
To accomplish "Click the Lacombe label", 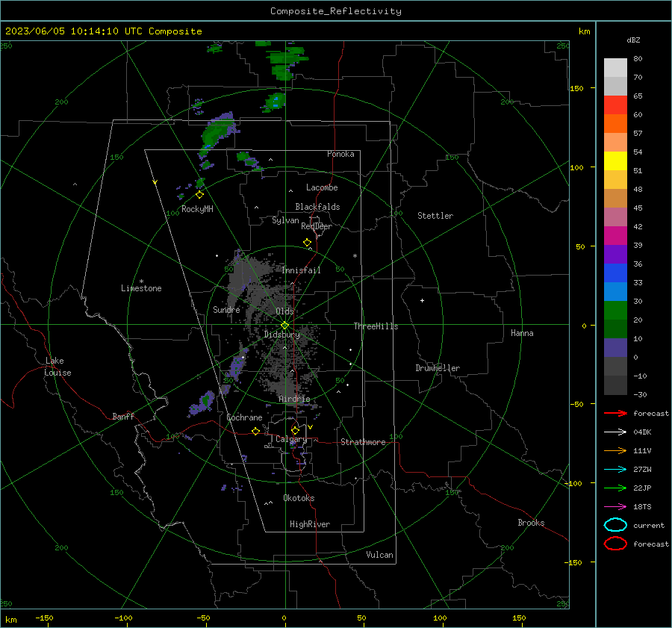I will pyautogui.click(x=322, y=187).
